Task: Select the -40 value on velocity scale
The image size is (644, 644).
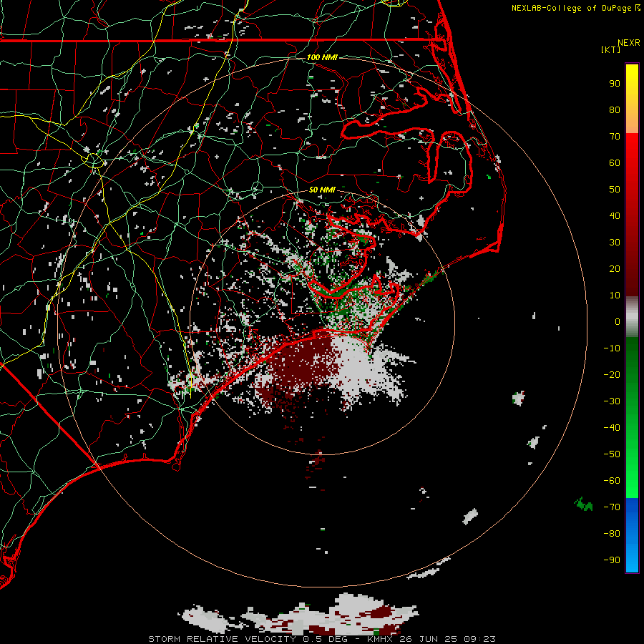Action: (612, 428)
